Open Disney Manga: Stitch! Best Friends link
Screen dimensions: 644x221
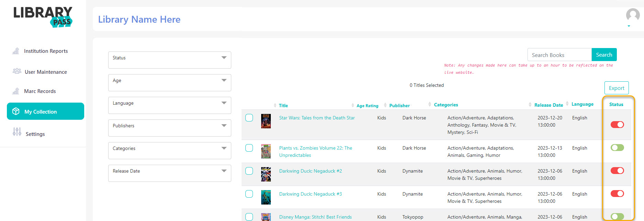315,217
